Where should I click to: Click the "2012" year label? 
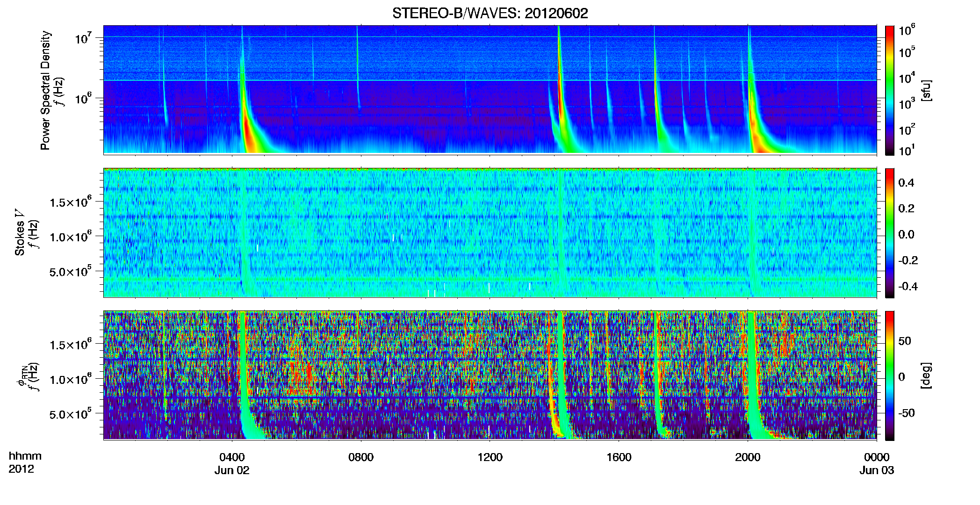coord(21,469)
